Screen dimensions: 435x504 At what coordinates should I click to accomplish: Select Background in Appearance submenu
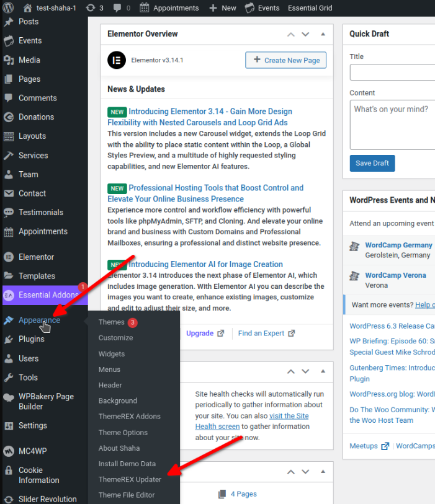point(118,400)
